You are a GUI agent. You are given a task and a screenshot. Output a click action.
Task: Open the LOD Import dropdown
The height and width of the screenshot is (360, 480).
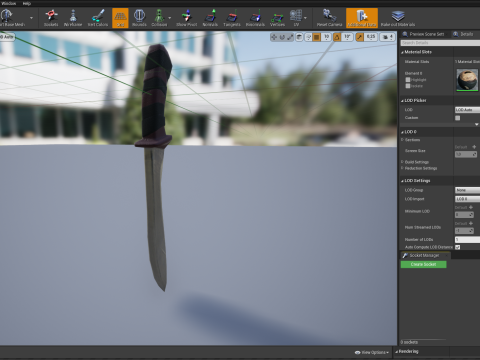(x=467, y=199)
